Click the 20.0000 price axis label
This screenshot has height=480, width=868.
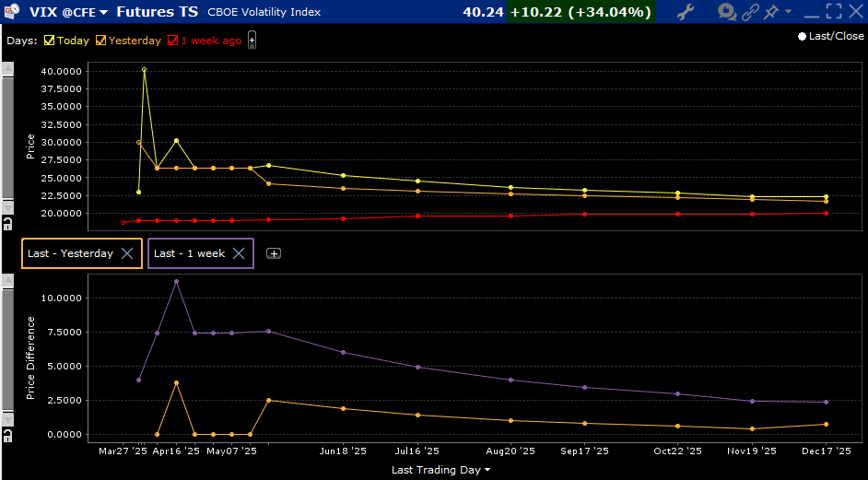pos(62,214)
